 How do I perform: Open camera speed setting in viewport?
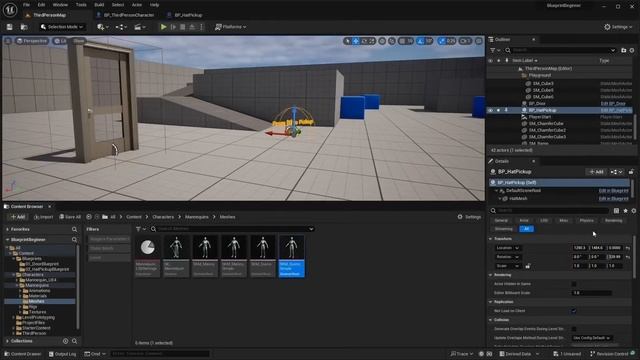pos(465,41)
